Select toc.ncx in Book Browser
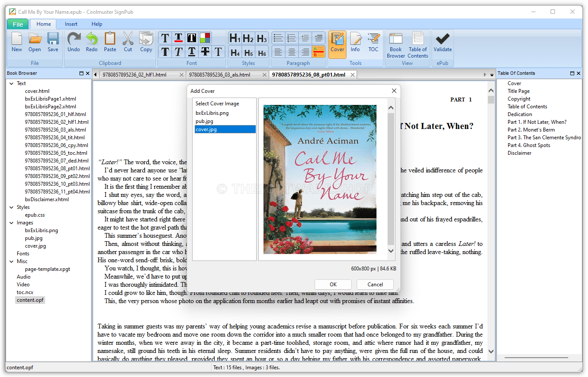 pyautogui.click(x=25, y=292)
